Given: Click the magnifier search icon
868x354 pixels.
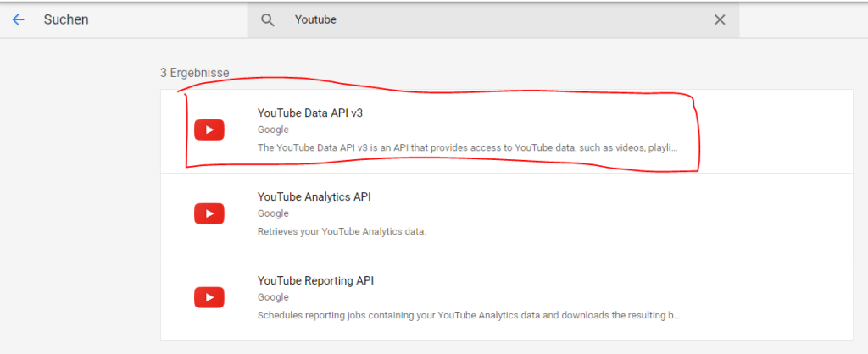Looking at the screenshot, I should 268,20.
